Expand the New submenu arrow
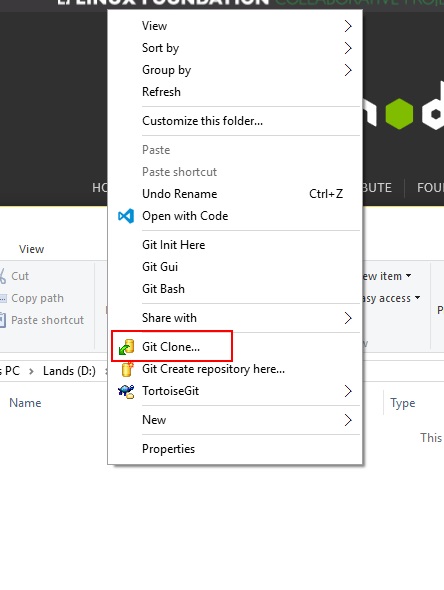The width and height of the screenshot is (444, 590). point(348,420)
